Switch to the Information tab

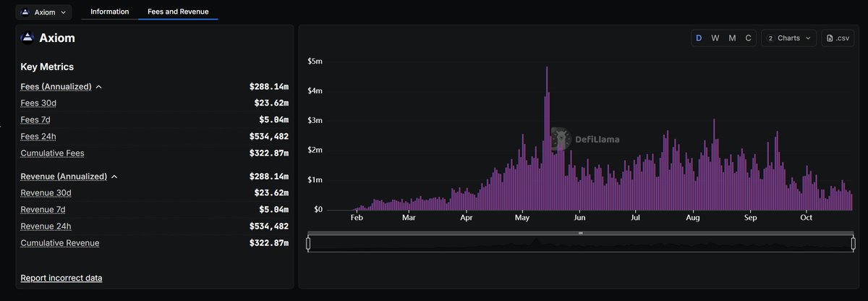[x=110, y=12]
